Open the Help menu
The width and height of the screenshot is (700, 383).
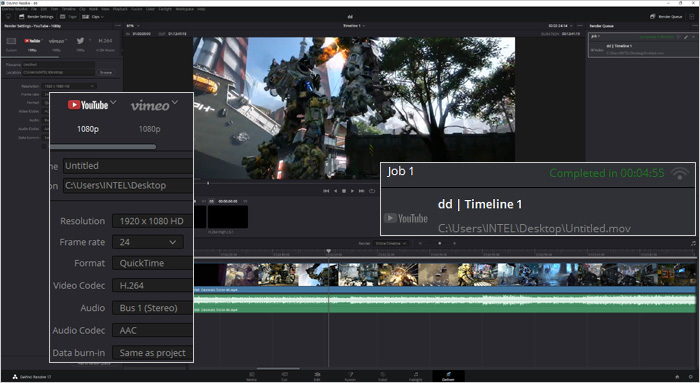coord(201,9)
